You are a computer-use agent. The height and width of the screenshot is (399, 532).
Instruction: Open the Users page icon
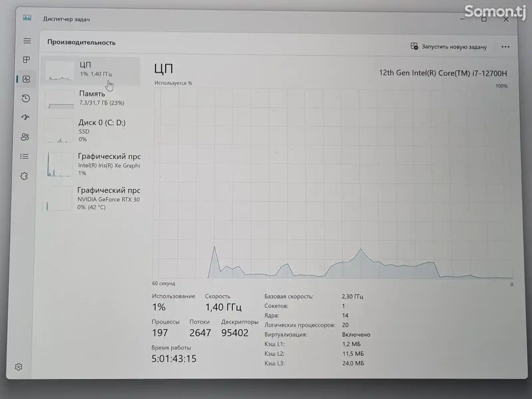coord(25,137)
